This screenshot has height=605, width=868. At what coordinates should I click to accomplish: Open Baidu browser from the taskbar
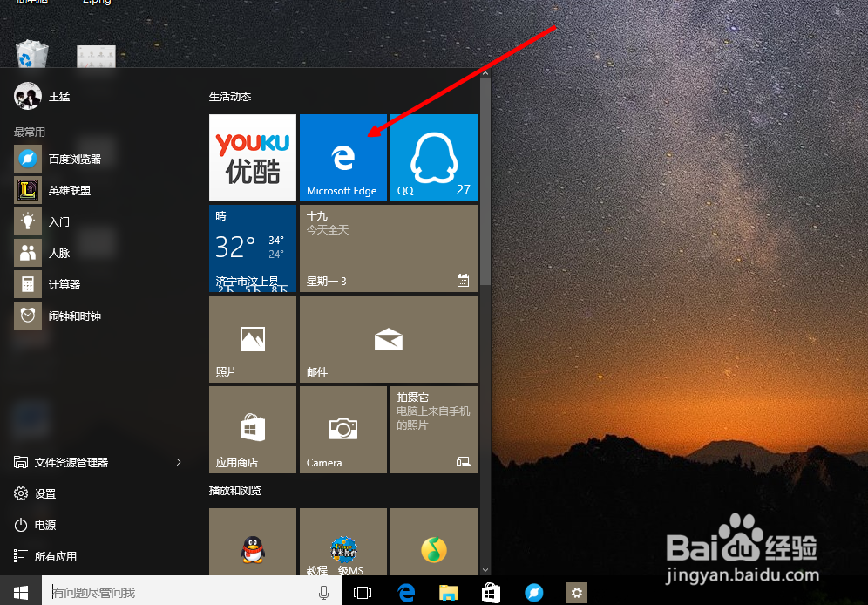click(534, 593)
